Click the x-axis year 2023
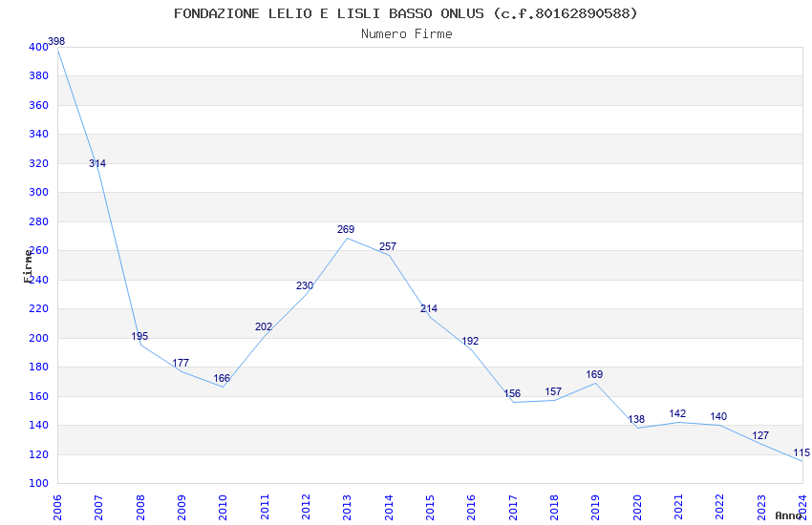 point(761,508)
